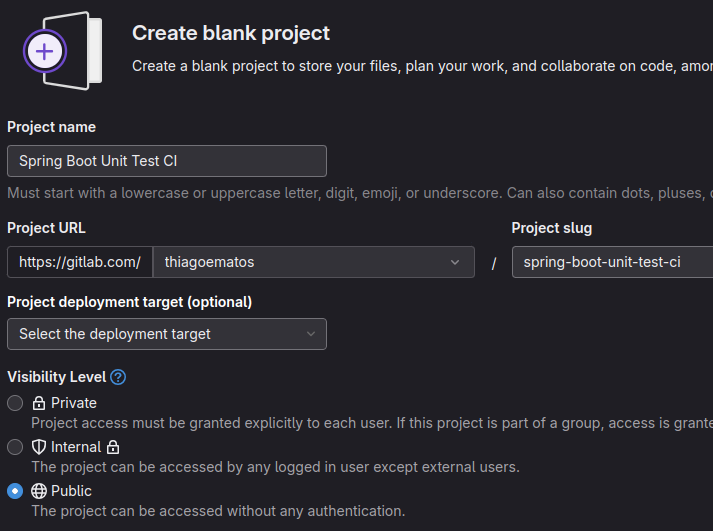713x531 pixels.
Task: Select the Private visibility radio button
Action: tap(15, 403)
